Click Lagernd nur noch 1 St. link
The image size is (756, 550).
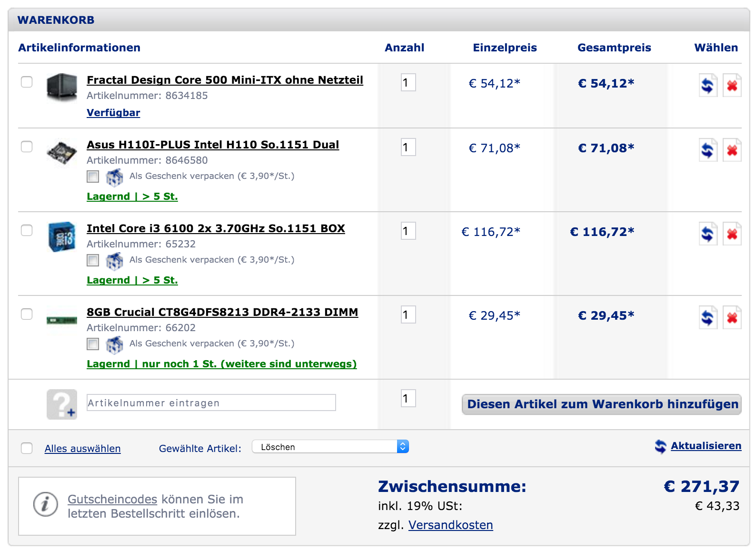(222, 364)
